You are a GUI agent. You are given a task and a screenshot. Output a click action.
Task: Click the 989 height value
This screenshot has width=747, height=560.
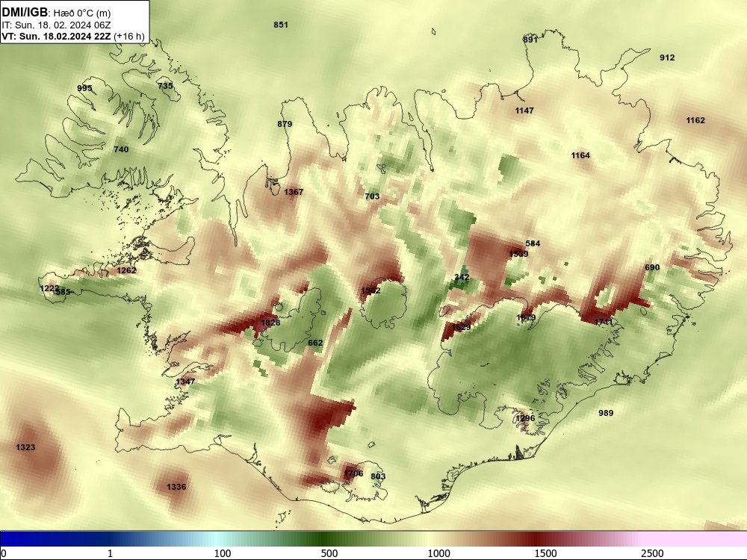(x=606, y=414)
